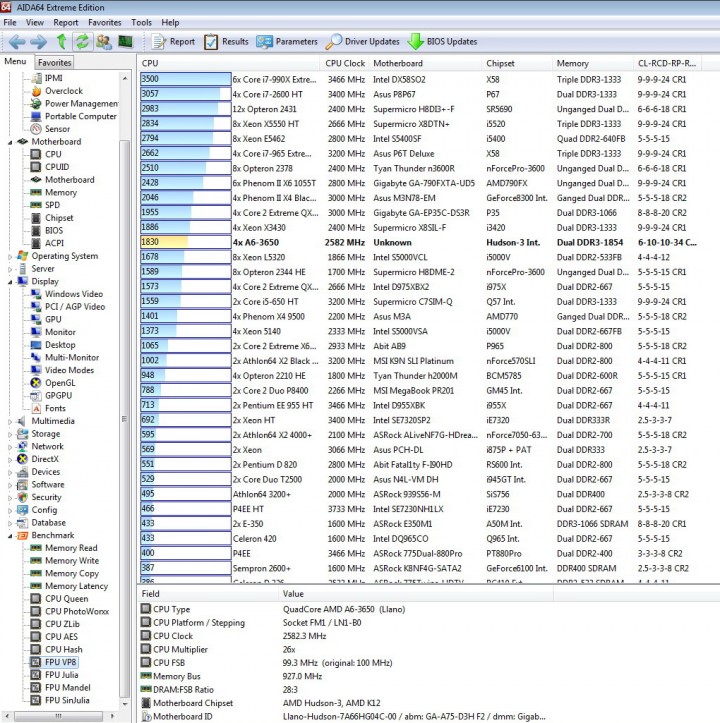Open the File menu
Screen dimensions: 720x723
click(x=10, y=22)
